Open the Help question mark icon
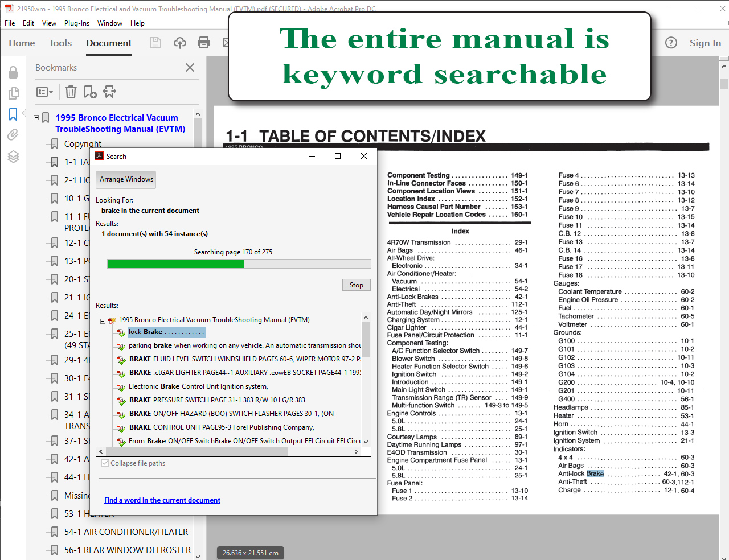This screenshot has height=560, width=729. click(x=671, y=43)
